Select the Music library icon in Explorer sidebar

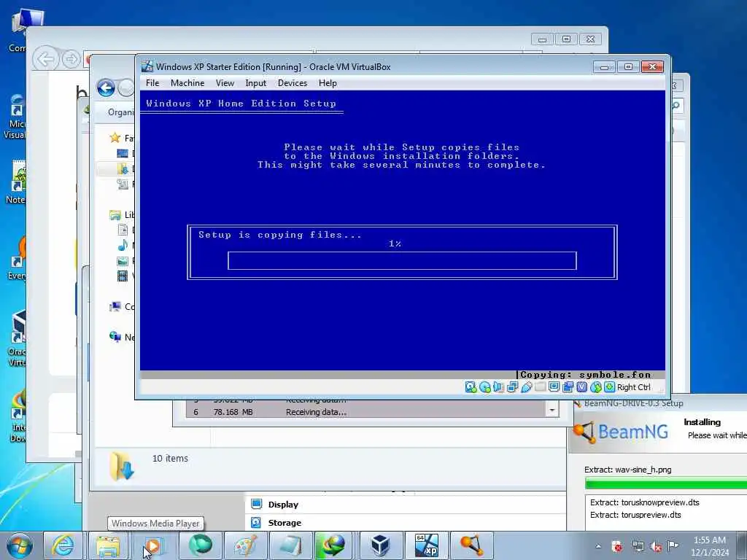coord(123,245)
